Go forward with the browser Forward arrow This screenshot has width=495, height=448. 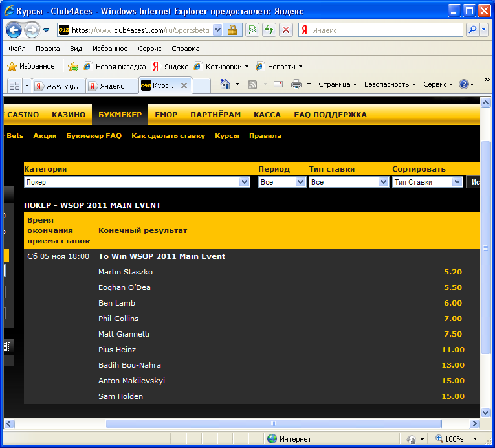[32, 30]
